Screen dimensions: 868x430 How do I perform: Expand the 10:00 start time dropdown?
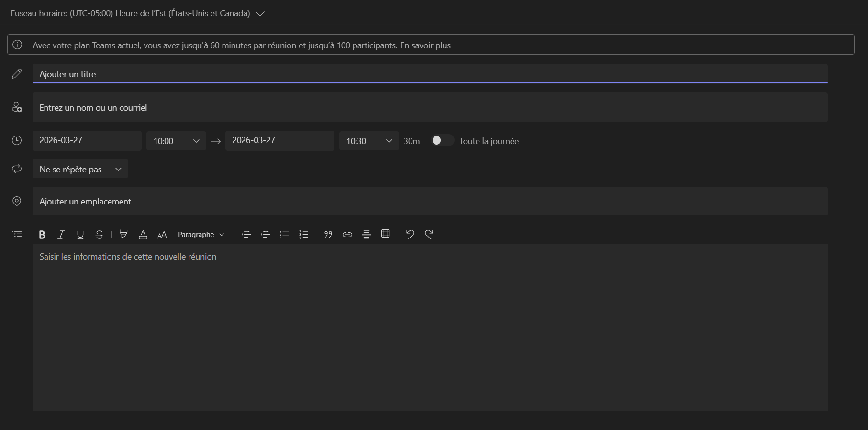(x=176, y=141)
